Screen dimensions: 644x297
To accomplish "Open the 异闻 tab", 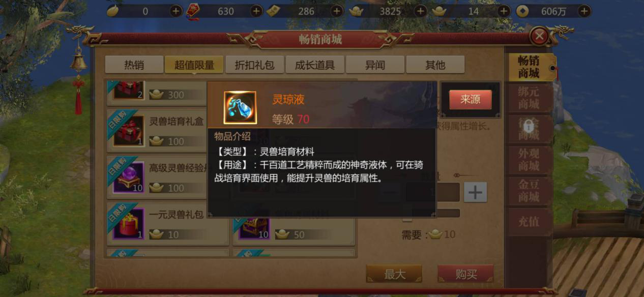I will [375, 65].
